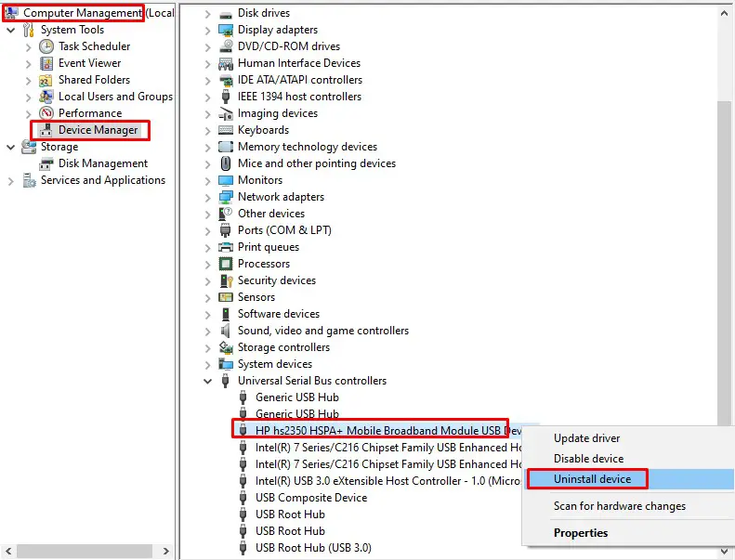This screenshot has width=735, height=560.
Task: Click the Computer Management root icon
Action: 11,13
